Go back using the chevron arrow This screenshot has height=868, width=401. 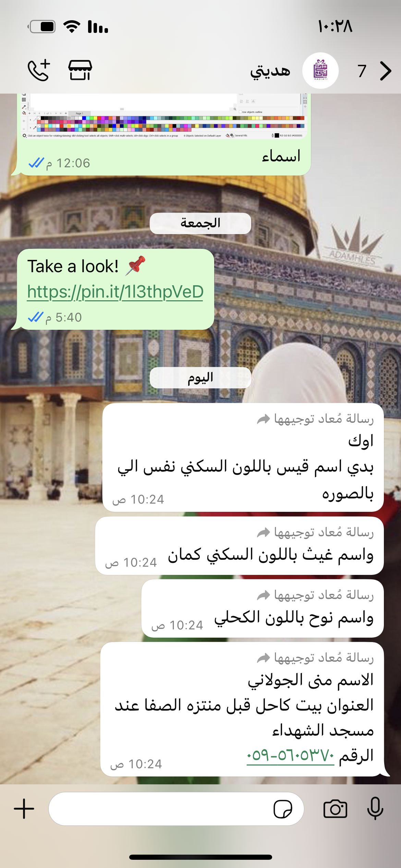386,71
